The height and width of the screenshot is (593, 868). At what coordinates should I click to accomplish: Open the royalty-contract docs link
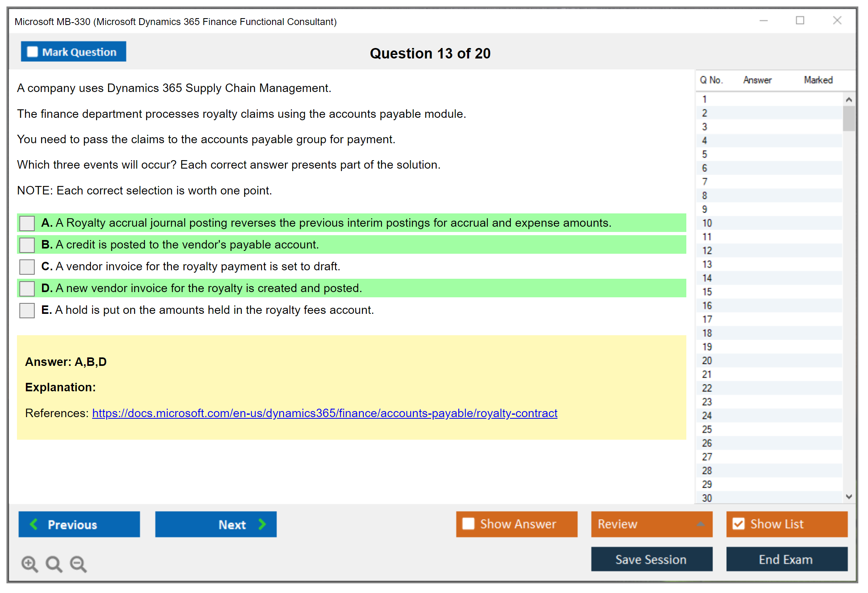(325, 413)
